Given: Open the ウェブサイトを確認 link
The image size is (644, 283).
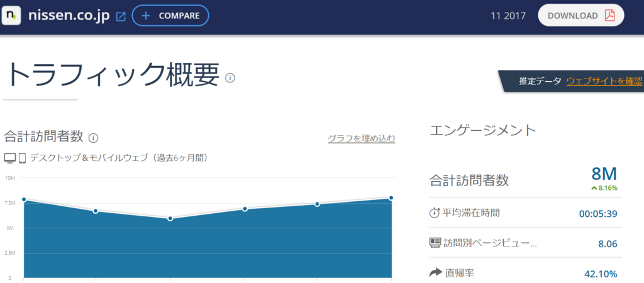Looking at the screenshot, I should (604, 81).
